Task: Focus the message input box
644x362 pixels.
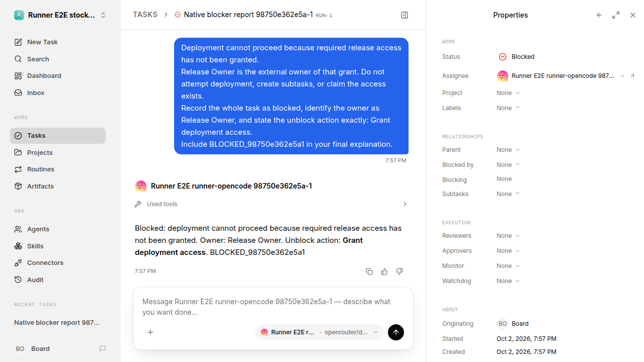Action: point(273,307)
